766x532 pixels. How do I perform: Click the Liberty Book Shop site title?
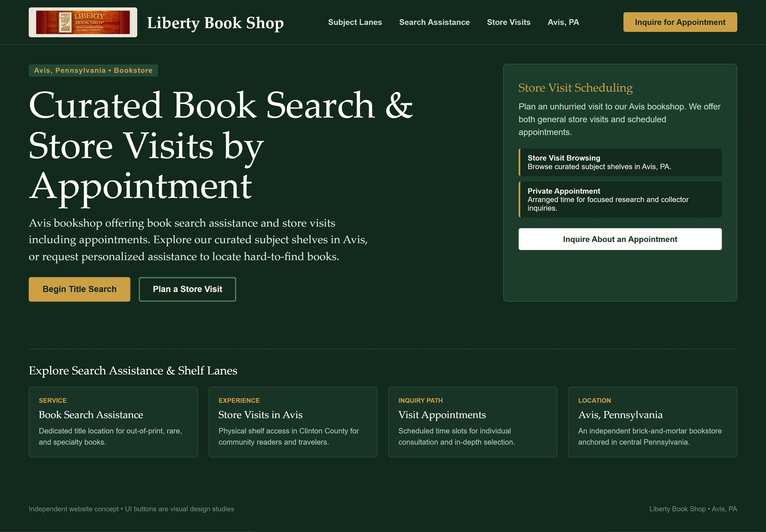215,23
